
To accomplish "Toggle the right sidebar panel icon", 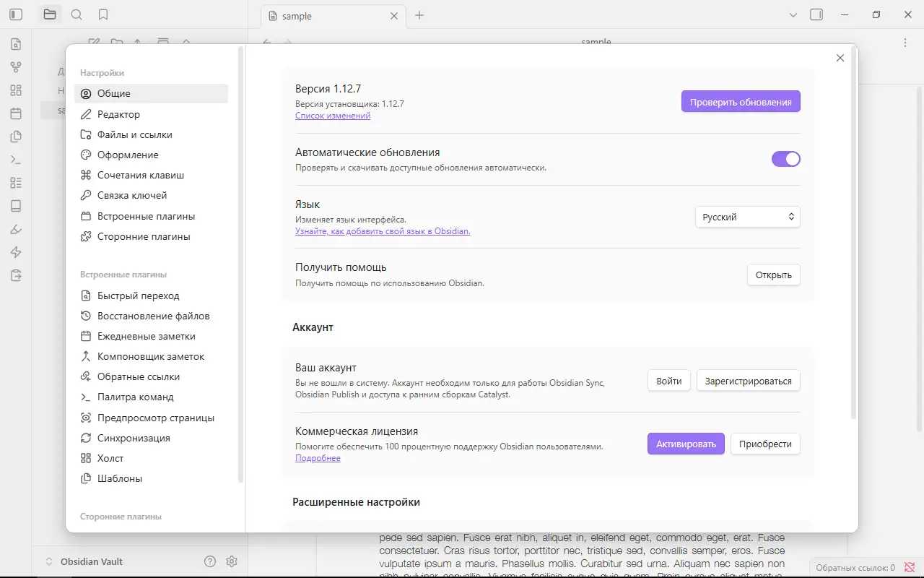I will 816,14.
